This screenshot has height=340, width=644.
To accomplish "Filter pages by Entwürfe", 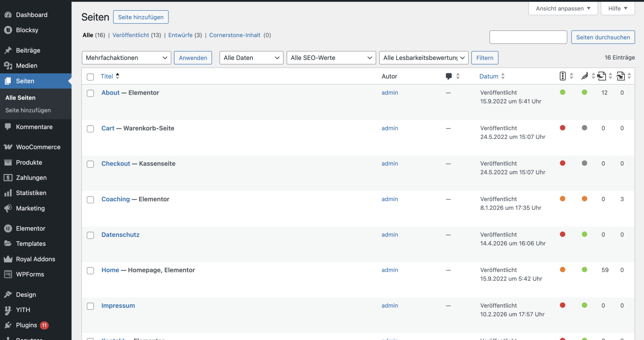I will (180, 35).
